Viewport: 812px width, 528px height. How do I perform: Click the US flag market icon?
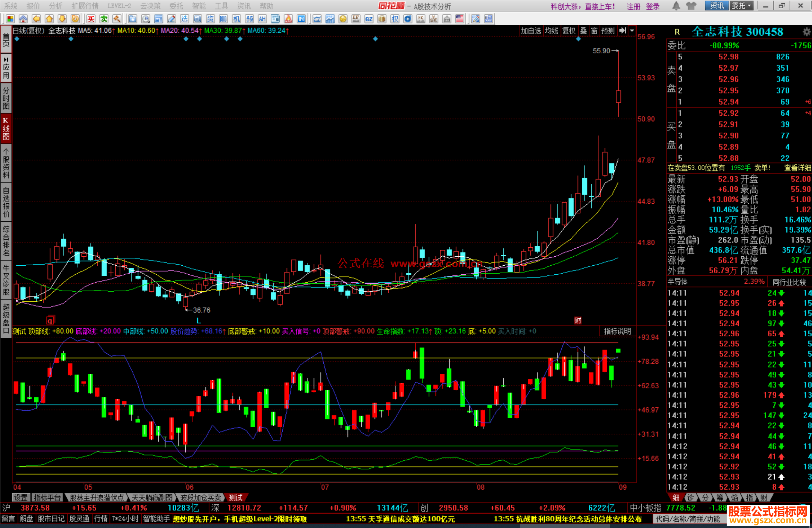point(460,19)
